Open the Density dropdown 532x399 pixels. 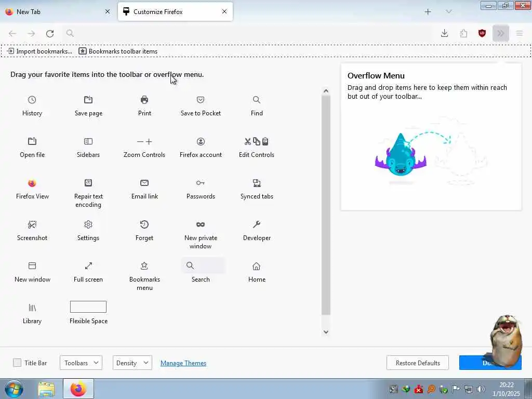pos(132,363)
